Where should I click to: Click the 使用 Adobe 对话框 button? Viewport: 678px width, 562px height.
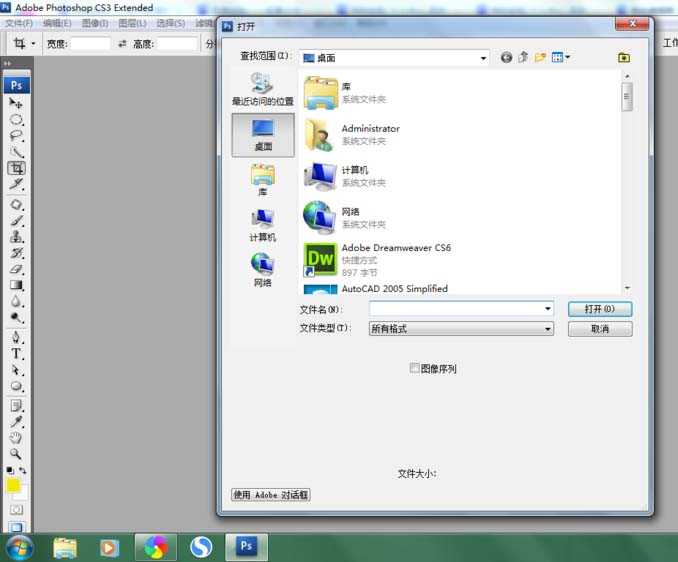click(x=270, y=495)
